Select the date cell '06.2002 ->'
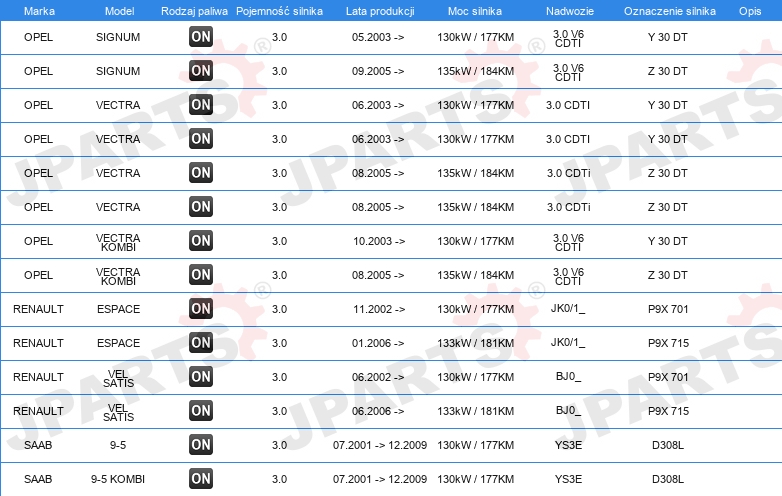This screenshot has height=496, width=782. pos(378,377)
